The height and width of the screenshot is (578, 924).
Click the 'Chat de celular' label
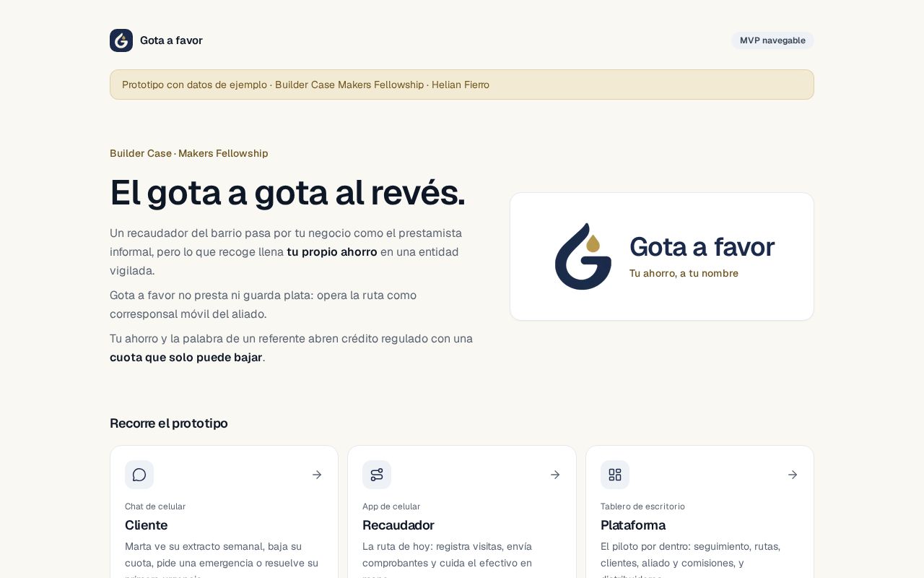coord(155,506)
